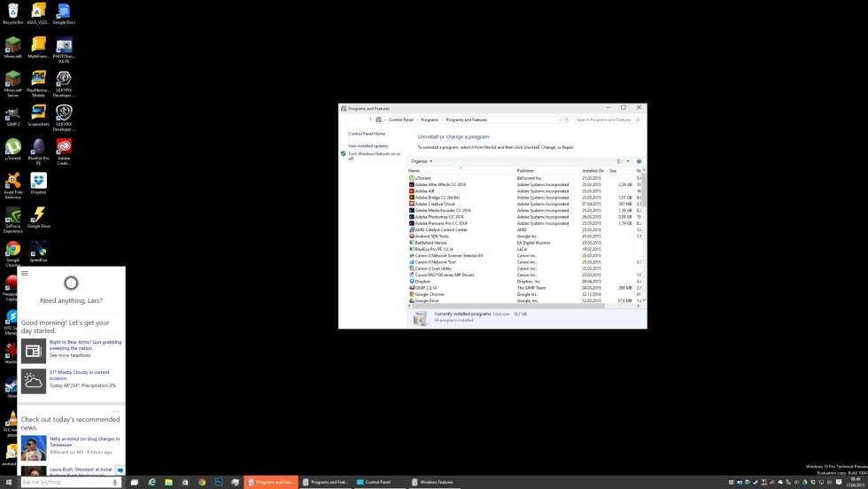Viewport: 868px width, 489px height.
Task: Open Task View from the taskbar
Action: pyautogui.click(x=134, y=482)
